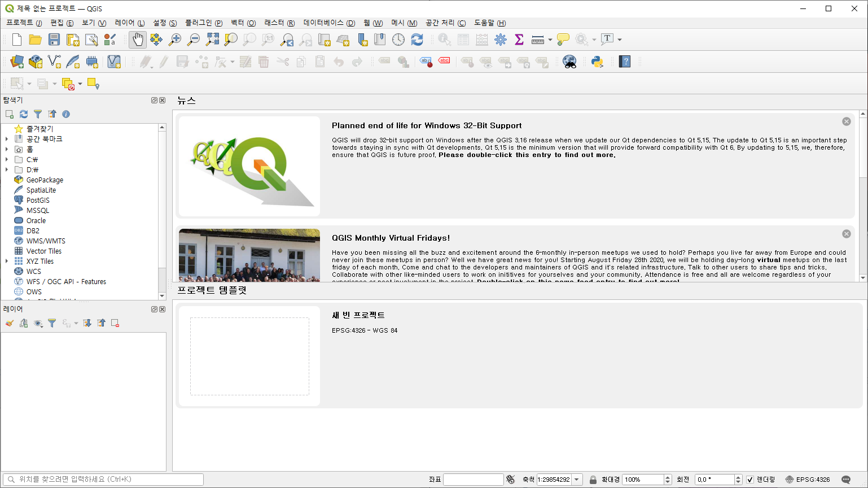This screenshot has height=488, width=868.
Task: Open the 공간 처리 menu
Action: [x=445, y=23]
